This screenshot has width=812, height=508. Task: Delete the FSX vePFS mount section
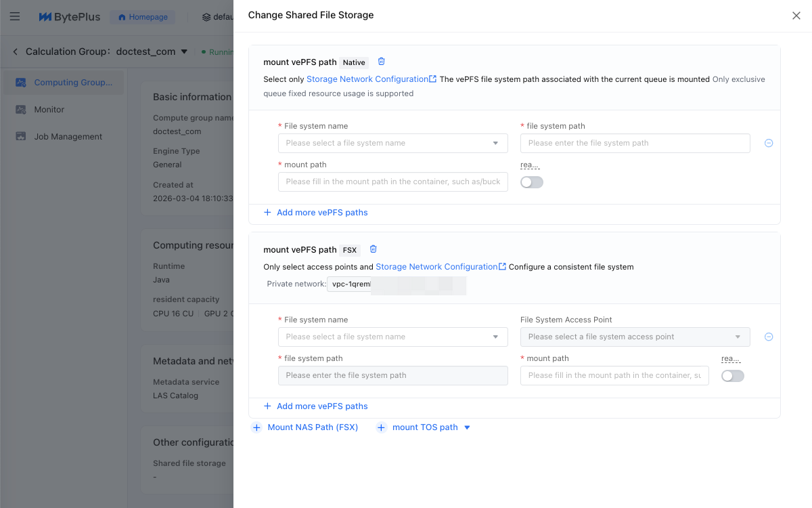[x=373, y=249]
